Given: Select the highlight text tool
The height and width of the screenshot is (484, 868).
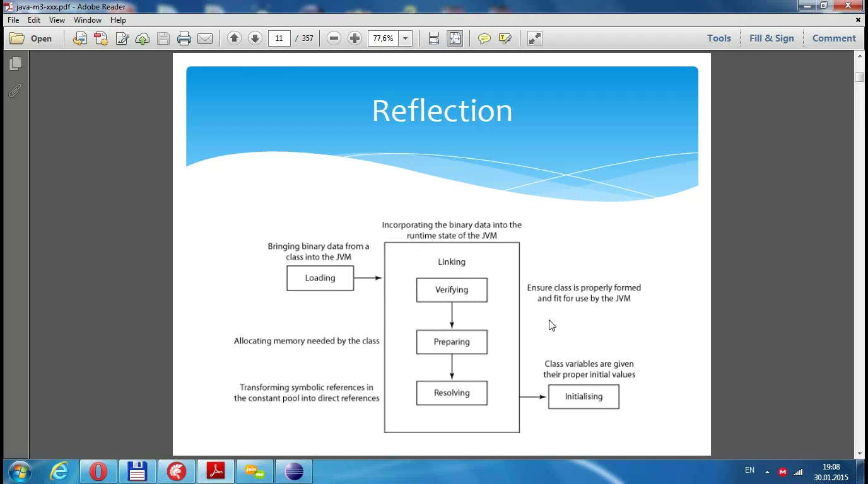Looking at the screenshot, I should point(505,38).
